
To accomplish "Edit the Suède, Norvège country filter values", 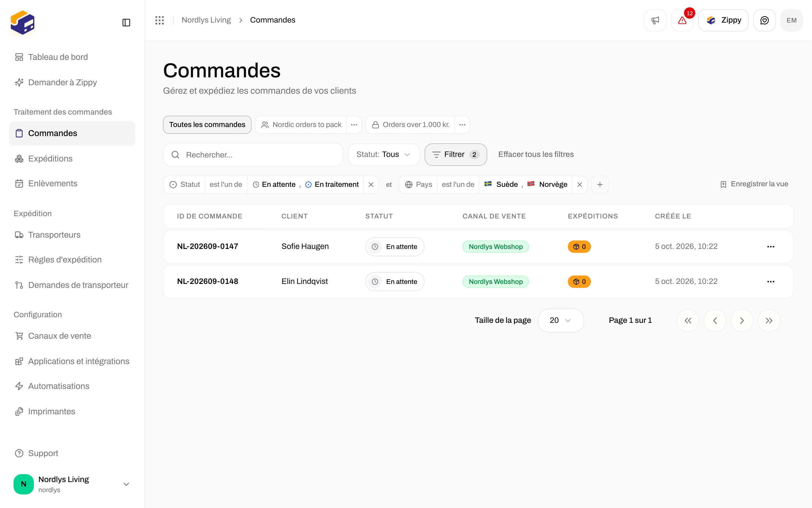I will [526, 185].
